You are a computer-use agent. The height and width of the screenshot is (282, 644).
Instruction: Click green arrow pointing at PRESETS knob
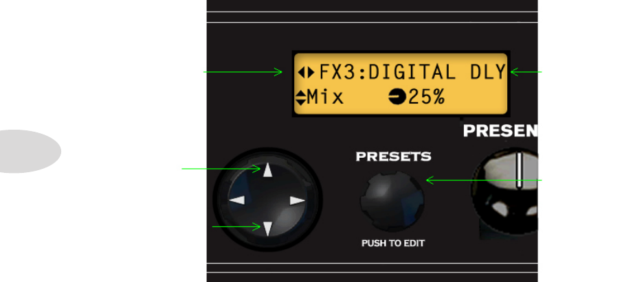coord(484,180)
